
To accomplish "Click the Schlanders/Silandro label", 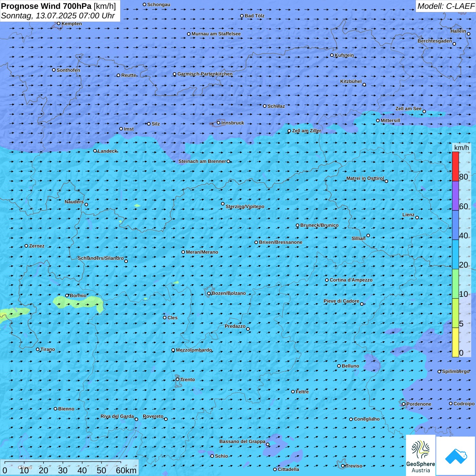I will click(101, 258).
